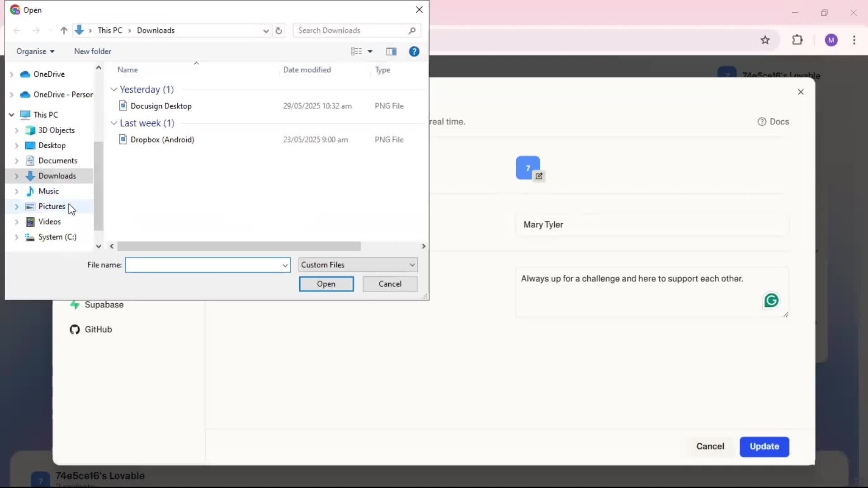
Task: Click the Open button in the dialog
Action: point(326,284)
